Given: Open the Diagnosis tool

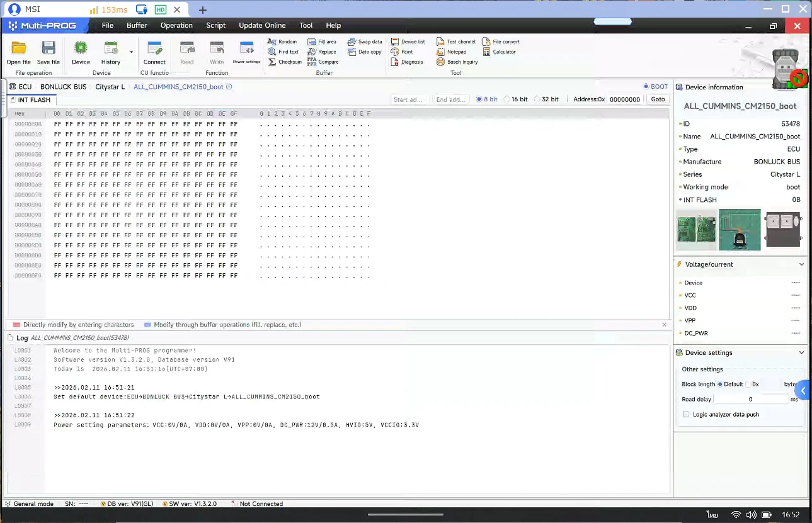Looking at the screenshot, I should coord(407,62).
